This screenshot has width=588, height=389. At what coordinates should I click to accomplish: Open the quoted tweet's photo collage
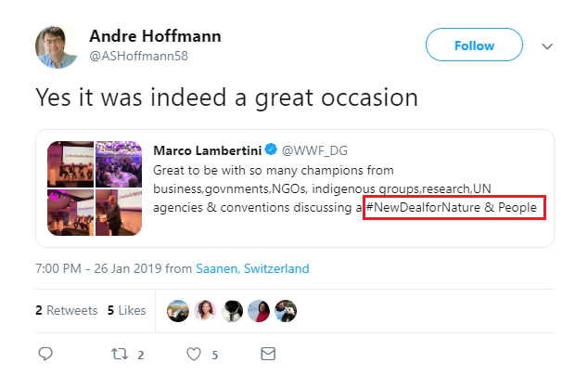coord(95,187)
